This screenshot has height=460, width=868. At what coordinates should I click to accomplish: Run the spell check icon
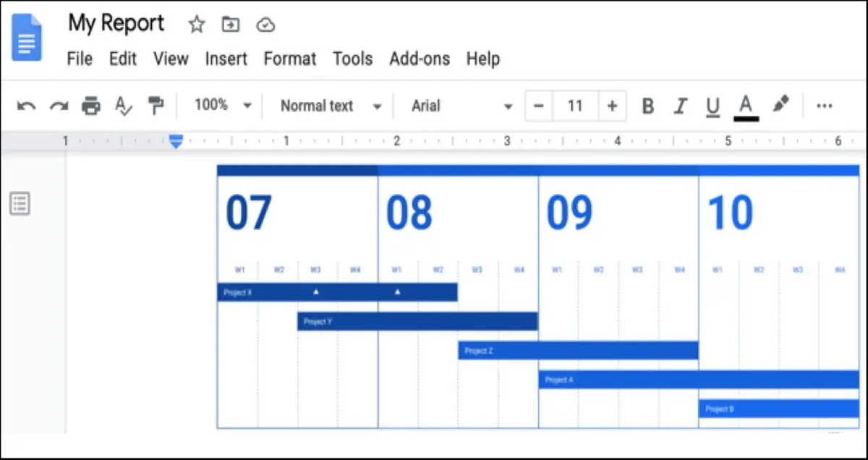[x=124, y=106]
